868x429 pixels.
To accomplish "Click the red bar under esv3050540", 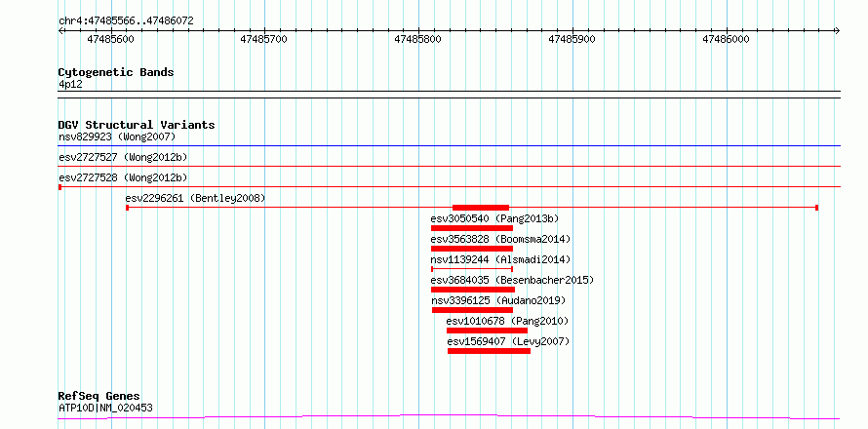I will pyautogui.click(x=472, y=228).
